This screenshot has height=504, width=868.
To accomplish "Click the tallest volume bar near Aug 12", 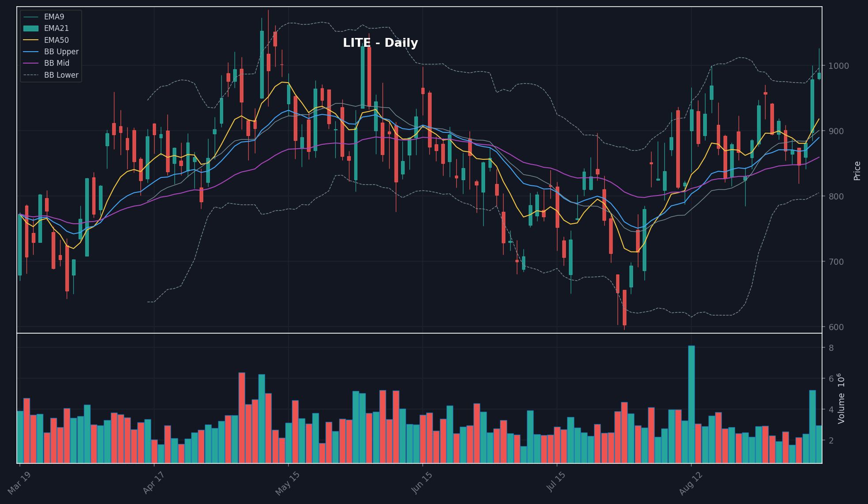I will [691, 404].
